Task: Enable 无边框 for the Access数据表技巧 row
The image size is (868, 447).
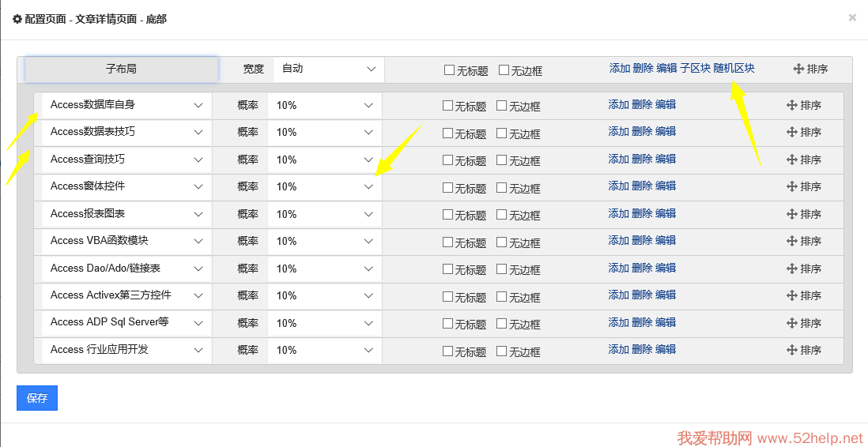Action: (x=502, y=133)
